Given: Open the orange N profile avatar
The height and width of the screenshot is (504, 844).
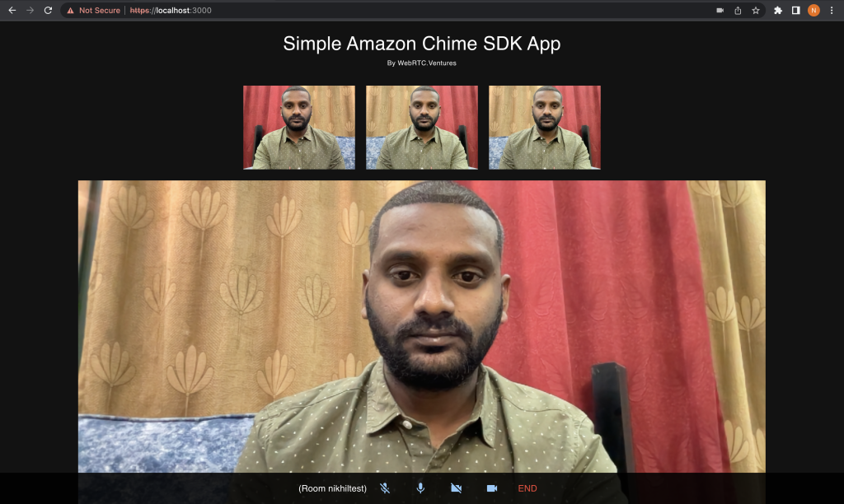Looking at the screenshot, I should tap(814, 10).
